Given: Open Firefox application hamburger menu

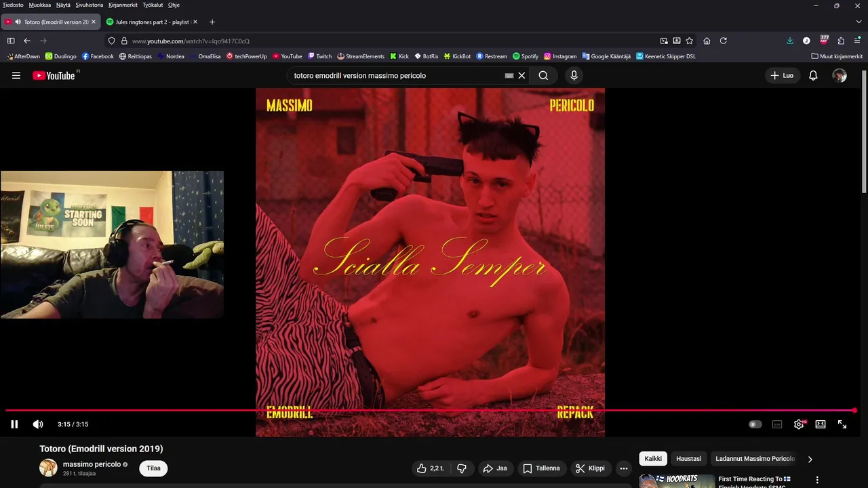Looking at the screenshot, I should click(858, 41).
